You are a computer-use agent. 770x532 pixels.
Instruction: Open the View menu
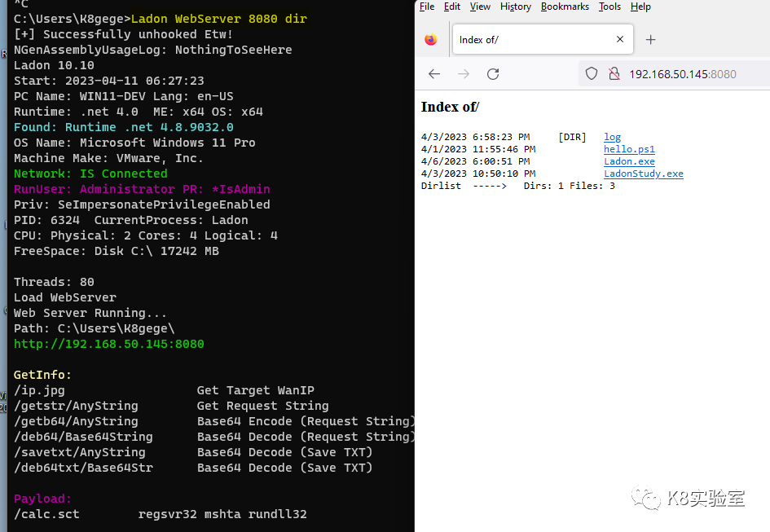480,7
